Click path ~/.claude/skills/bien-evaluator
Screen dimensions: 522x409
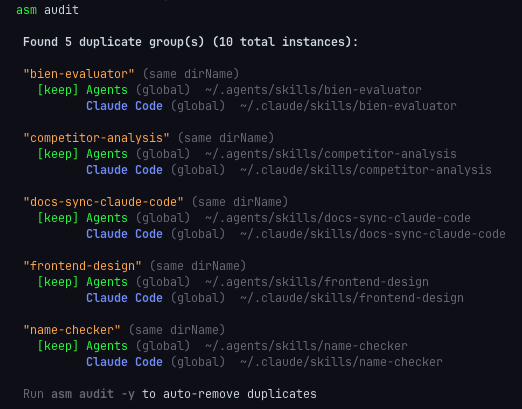point(348,106)
